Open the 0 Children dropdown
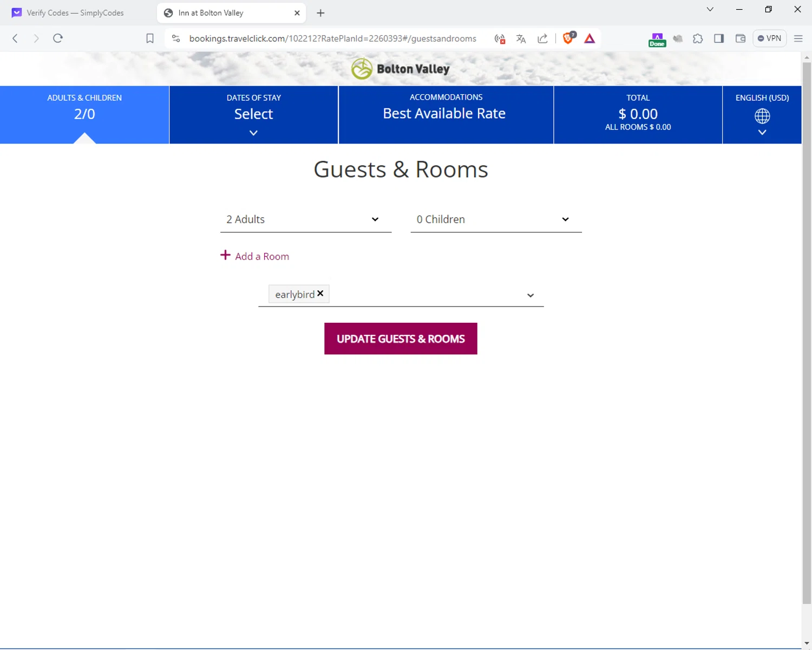The width and height of the screenshot is (812, 650). [496, 219]
